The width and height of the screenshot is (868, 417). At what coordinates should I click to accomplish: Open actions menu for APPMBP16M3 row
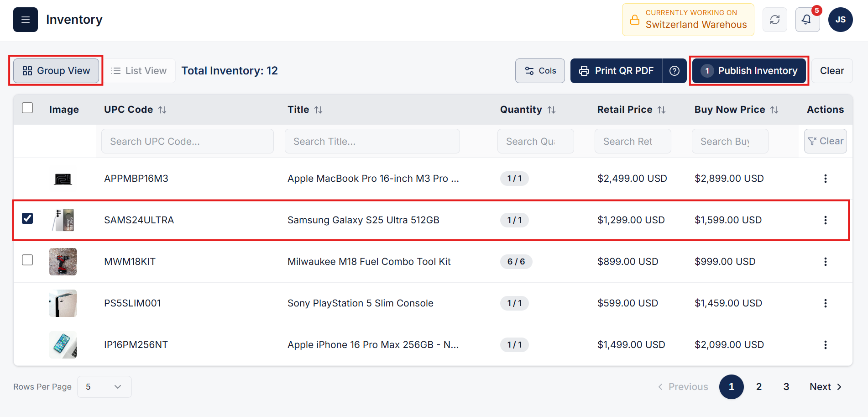coord(826,179)
